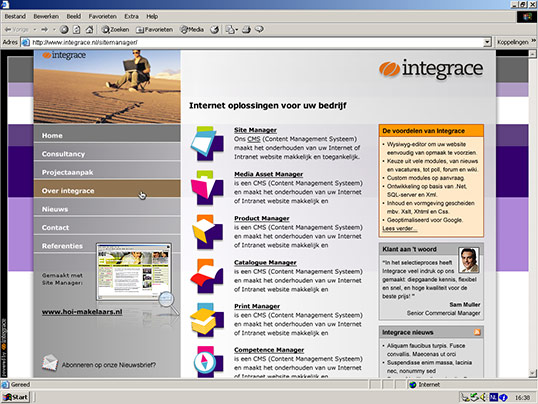Open the Bewerken menu

coord(46,16)
